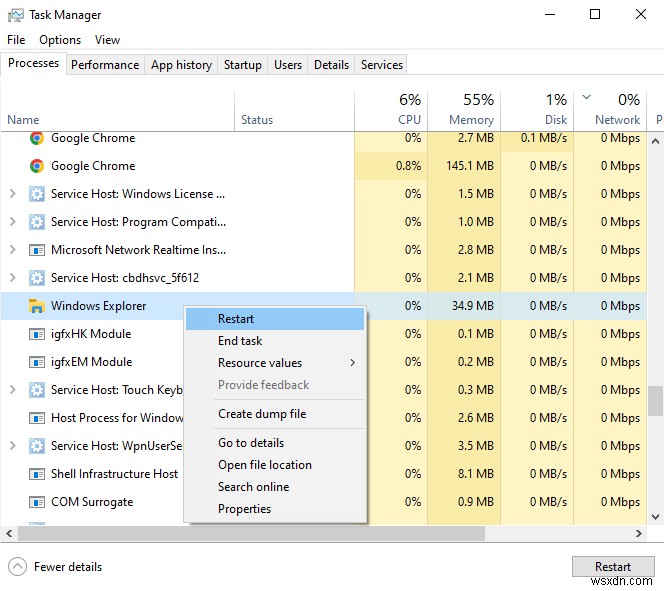Select Create dump file
This screenshot has height=591, width=664.
pyautogui.click(x=275, y=414)
